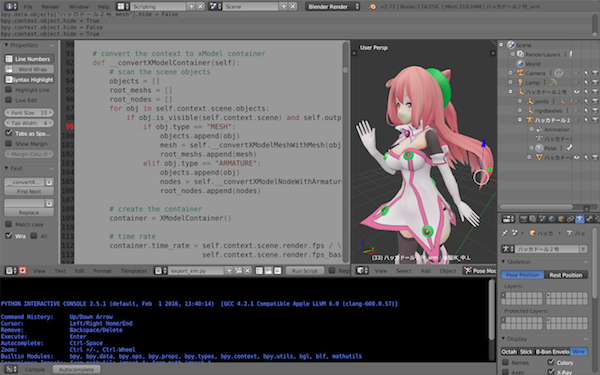The image size is (600, 375).
Task: Expand the Lamp item in the outliner
Action: (x=510, y=82)
